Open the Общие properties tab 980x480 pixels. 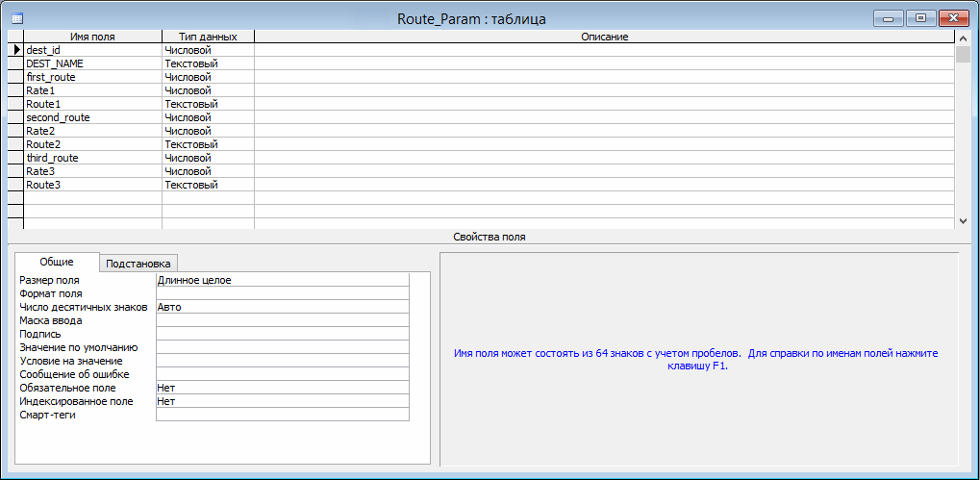click(57, 263)
